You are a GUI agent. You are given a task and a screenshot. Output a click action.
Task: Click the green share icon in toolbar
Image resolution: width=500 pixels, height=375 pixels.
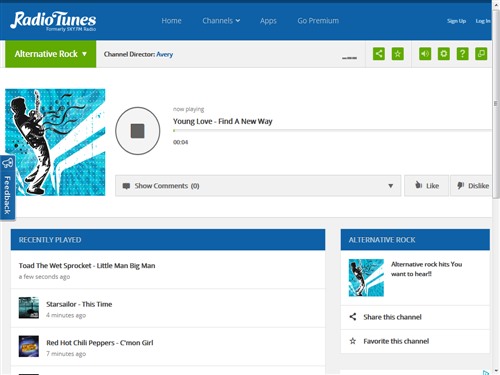tap(379, 54)
